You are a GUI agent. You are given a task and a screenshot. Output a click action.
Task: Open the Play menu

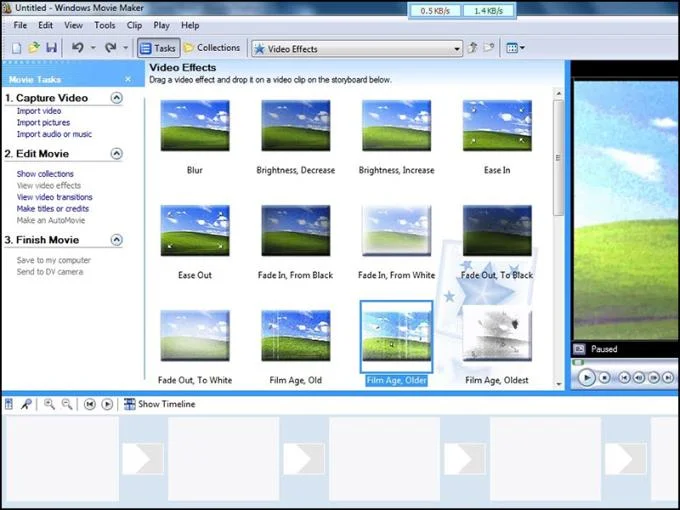161,25
